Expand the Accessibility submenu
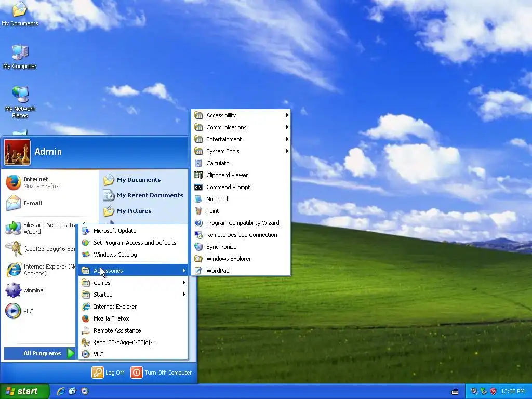The width and height of the screenshot is (532, 399). (241, 115)
